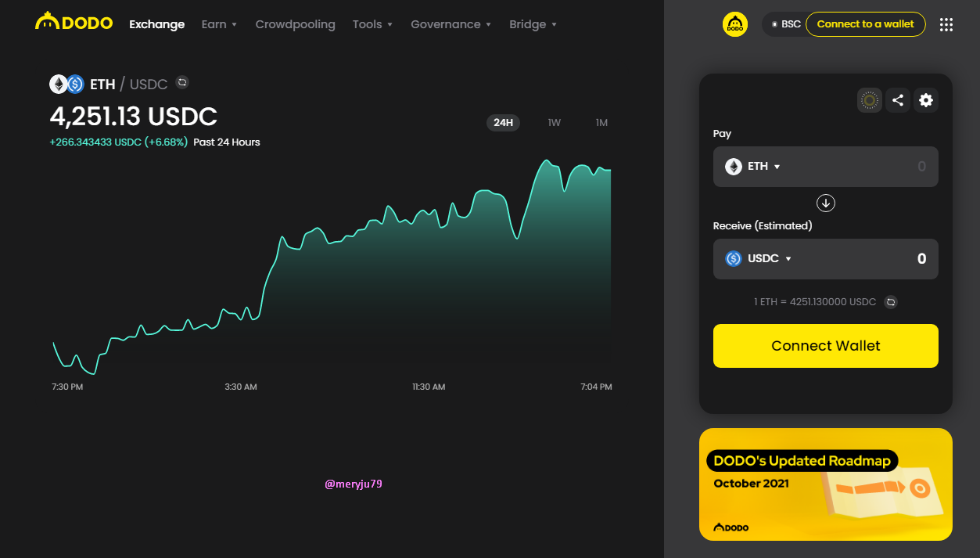980x558 pixels.
Task: Click the DODO logo in header
Action: click(x=74, y=22)
